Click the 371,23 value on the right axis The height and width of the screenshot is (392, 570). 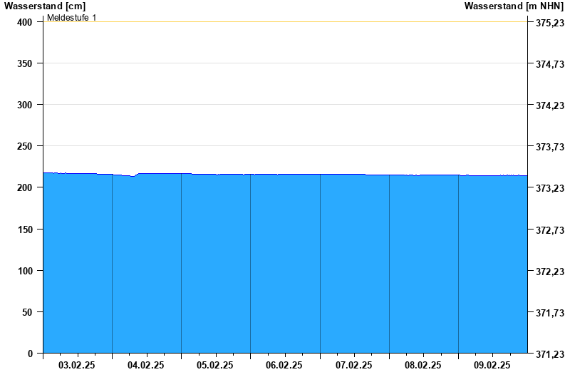pyautogui.click(x=549, y=354)
